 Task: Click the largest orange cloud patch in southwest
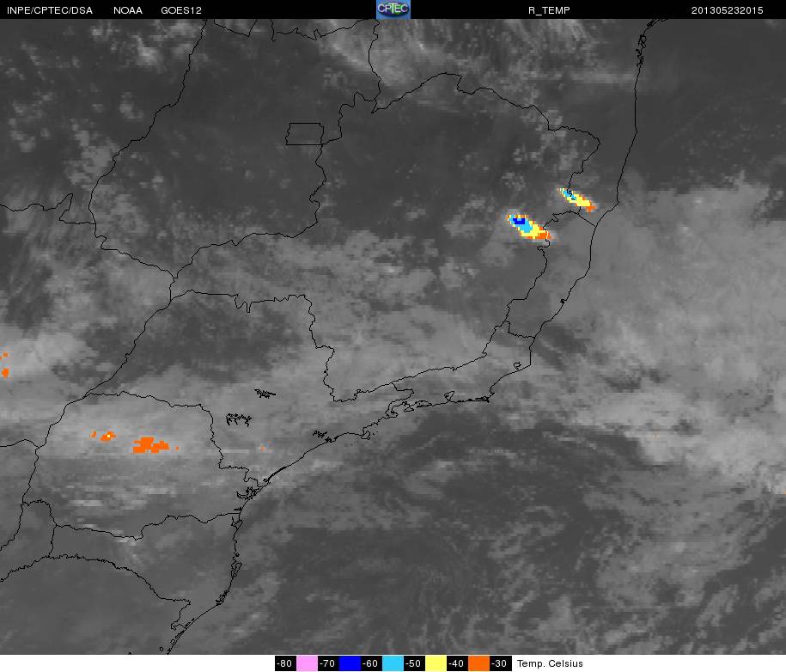click(x=150, y=445)
